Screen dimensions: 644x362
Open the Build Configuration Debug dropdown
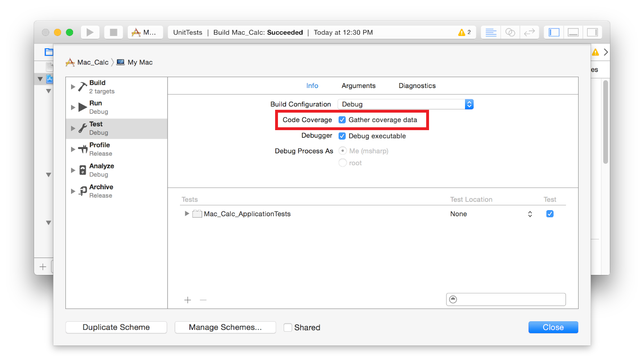click(x=405, y=104)
